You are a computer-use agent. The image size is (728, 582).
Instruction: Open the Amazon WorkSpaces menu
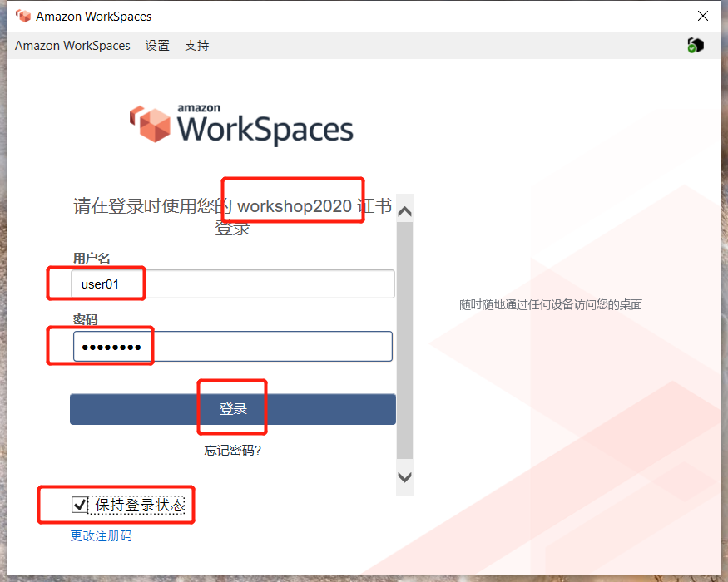72,46
